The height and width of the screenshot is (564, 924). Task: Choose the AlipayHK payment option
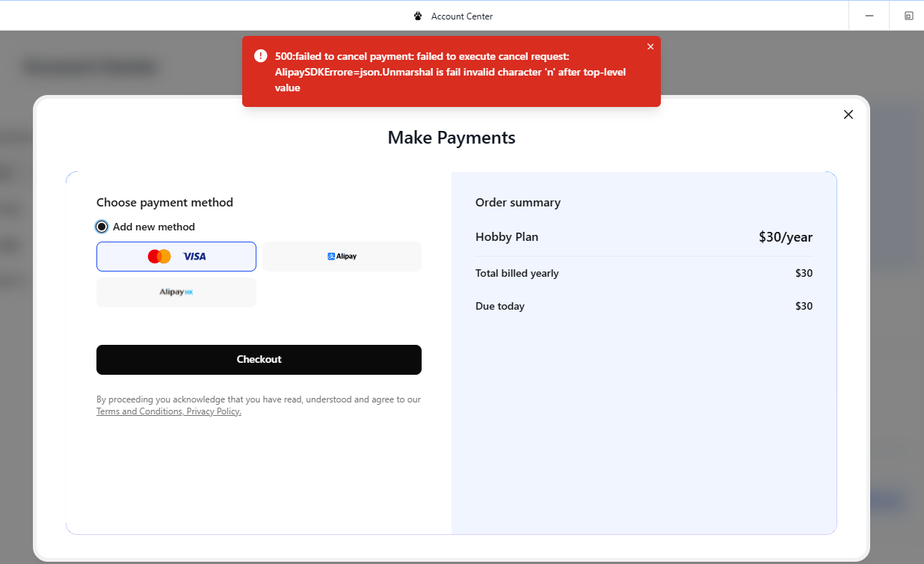[176, 292]
